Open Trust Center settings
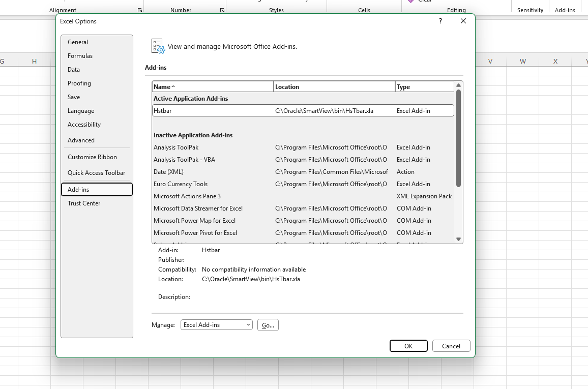Image resolution: width=588 pixels, height=389 pixels. point(97,203)
